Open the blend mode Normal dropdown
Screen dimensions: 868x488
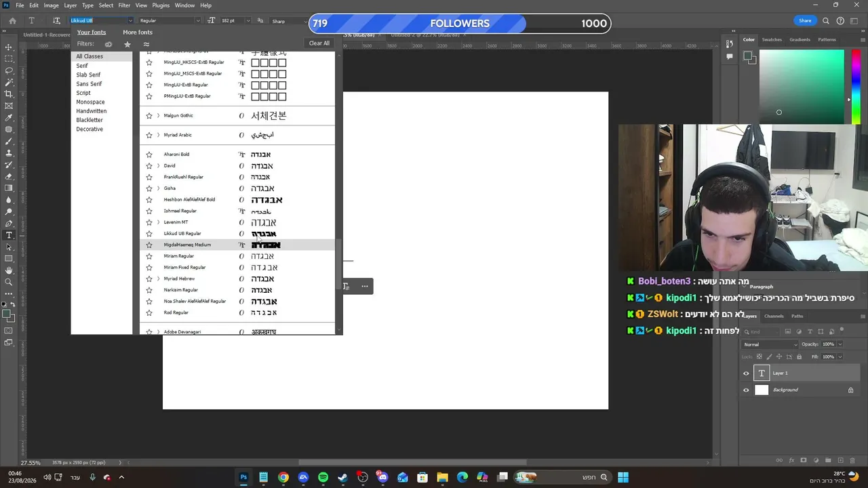(x=770, y=344)
